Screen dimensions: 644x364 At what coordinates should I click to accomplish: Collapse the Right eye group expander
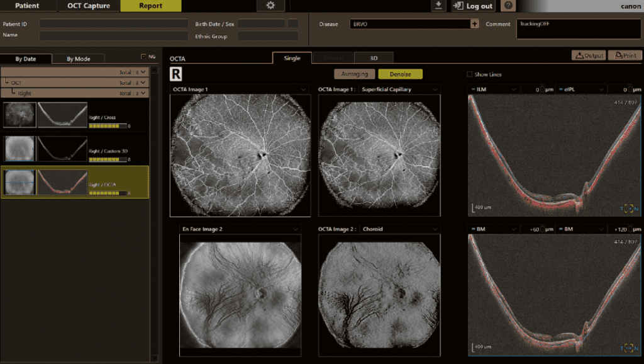[143, 93]
